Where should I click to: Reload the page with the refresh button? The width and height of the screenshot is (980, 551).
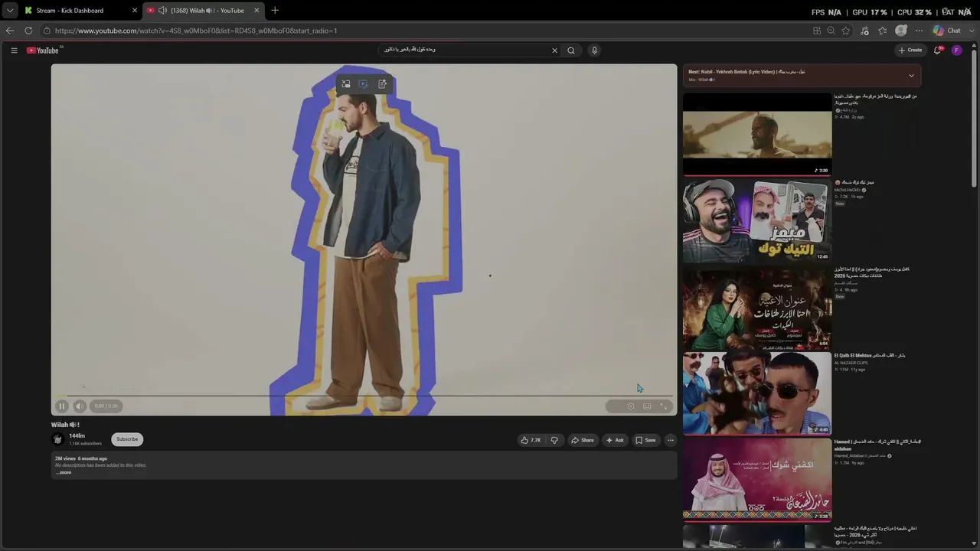(x=28, y=31)
